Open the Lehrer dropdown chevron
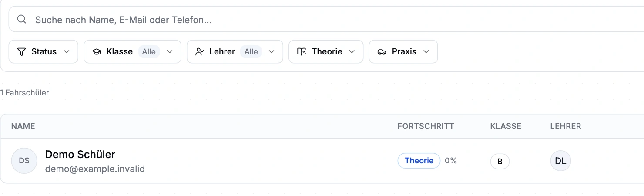This screenshot has width=644, height=196. click(272, 52)
